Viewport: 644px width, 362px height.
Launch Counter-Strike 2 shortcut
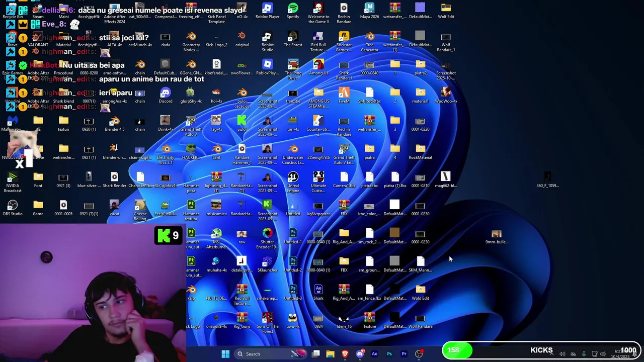coord(318,126)
